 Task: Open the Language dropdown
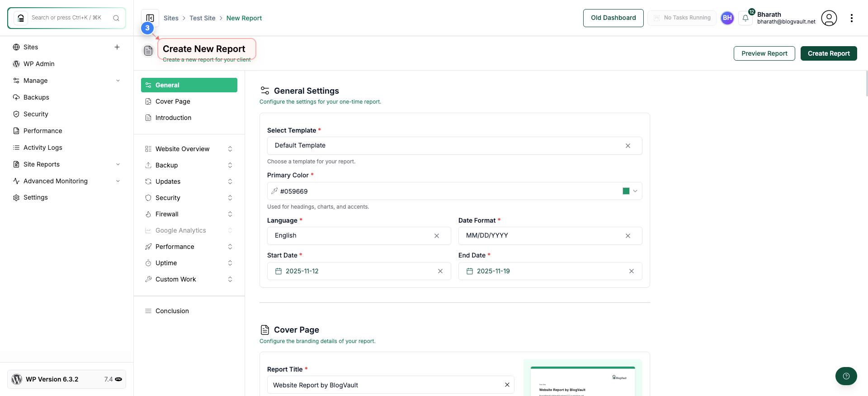click(359, 236)
